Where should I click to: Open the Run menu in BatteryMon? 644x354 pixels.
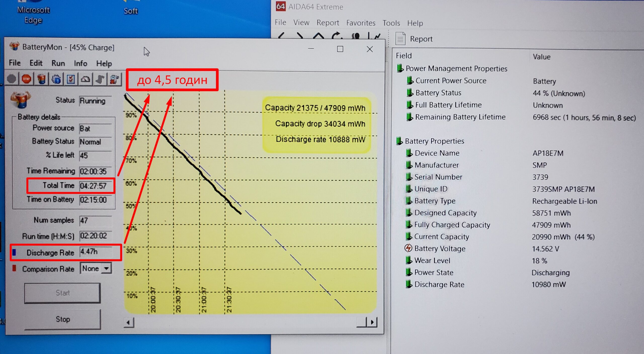click(x=58, y=63)
